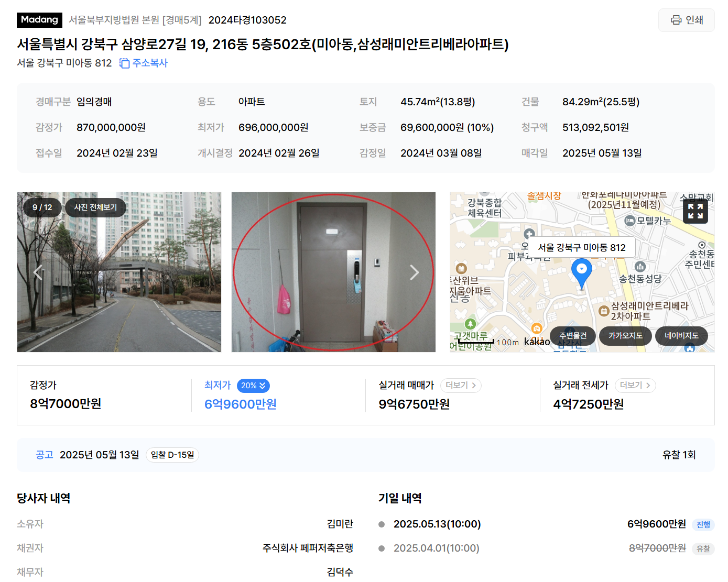Click the 진행 status badge for 2025.05.13
This screenshot has width=728, height=582.
[x=703, y=524]
